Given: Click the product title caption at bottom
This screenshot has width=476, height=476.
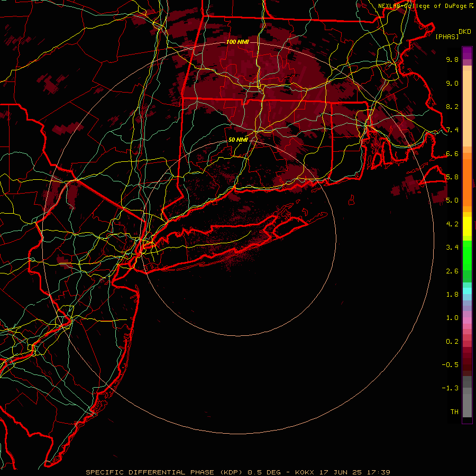Looking at the screenshot, I should coord(238,472).
